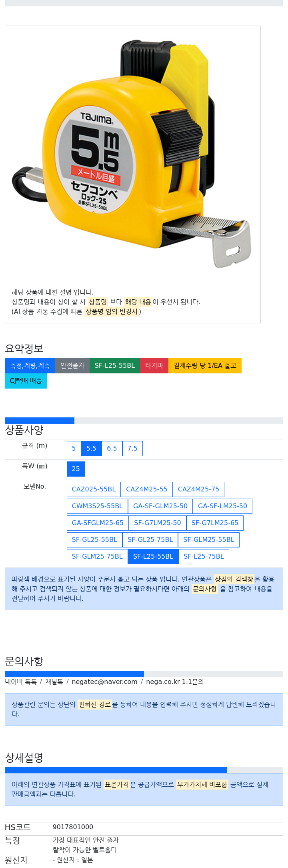
Task: Open model GA-SF-GLM25-50
Action: [x=160, y=506]
